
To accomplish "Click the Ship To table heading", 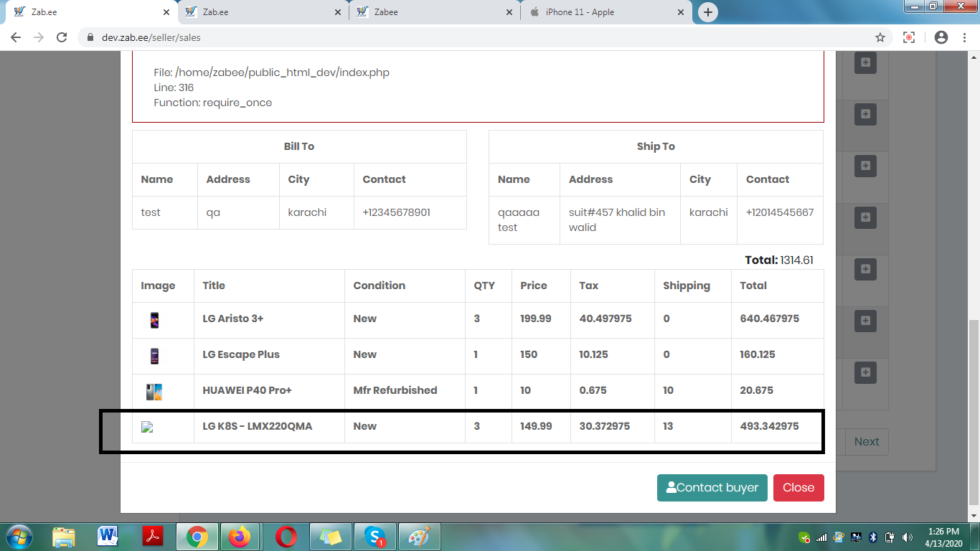I will [656, 146].
